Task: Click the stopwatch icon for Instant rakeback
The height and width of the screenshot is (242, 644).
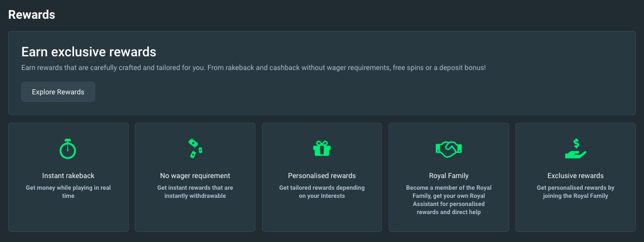Action: click(68, 148)
